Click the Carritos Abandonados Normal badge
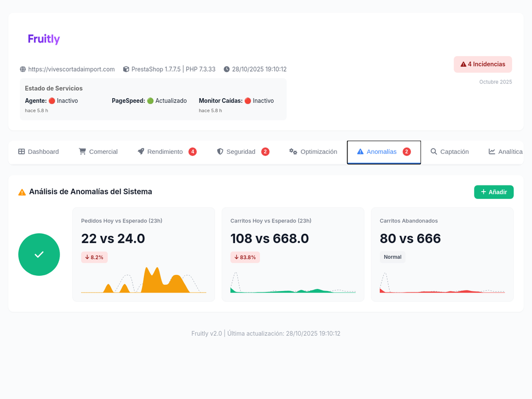This screenshot has height=399, width=532. point(392,257)
